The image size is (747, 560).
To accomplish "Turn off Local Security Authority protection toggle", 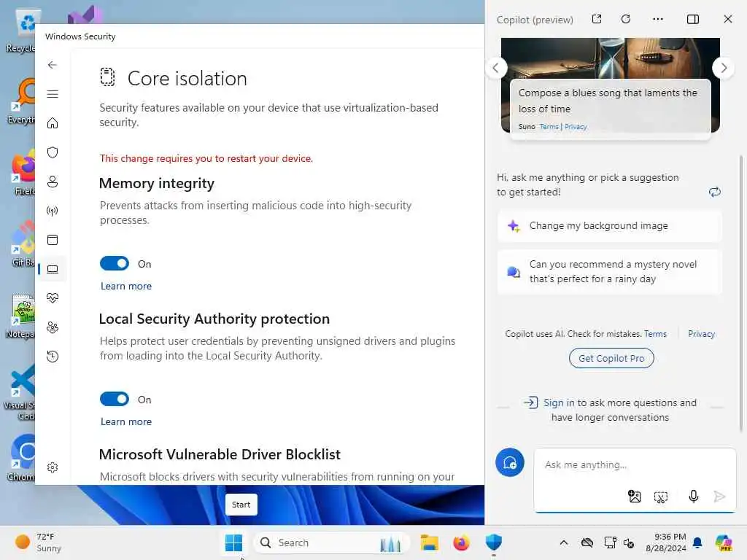I will click(x=115, y=399).
